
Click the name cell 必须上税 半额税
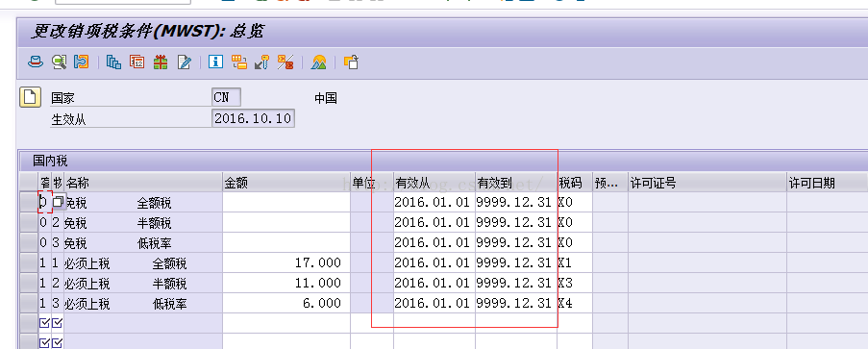[x=143, y=283]
